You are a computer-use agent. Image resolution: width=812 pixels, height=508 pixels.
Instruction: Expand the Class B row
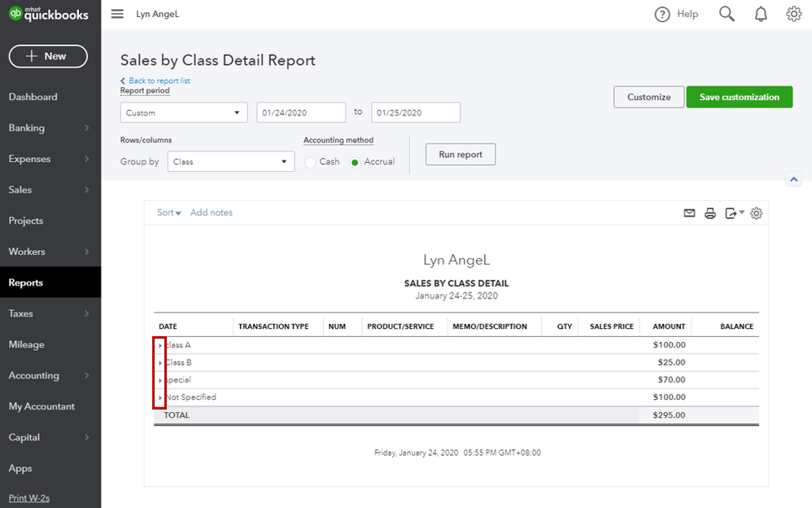pyautogui.click(x=160, y=363)
